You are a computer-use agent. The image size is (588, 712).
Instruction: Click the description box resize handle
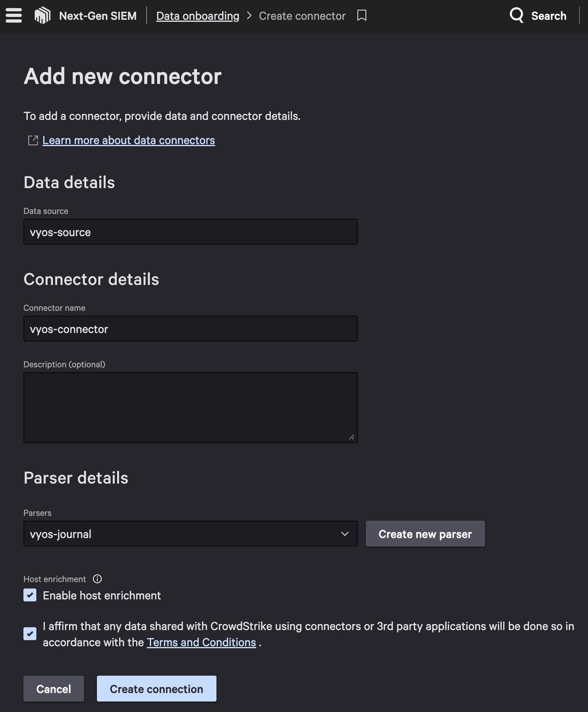[352, 437]
